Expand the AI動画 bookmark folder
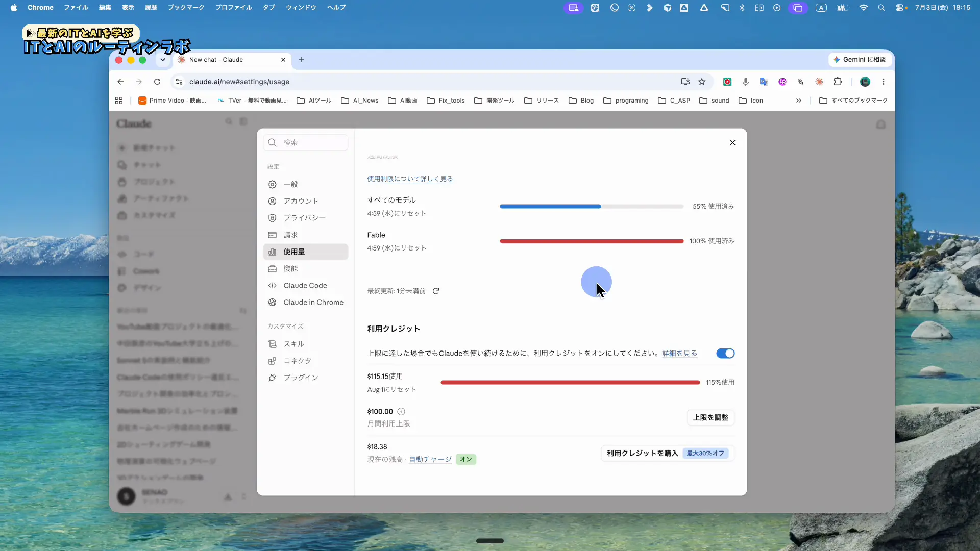 click(403, 101)
